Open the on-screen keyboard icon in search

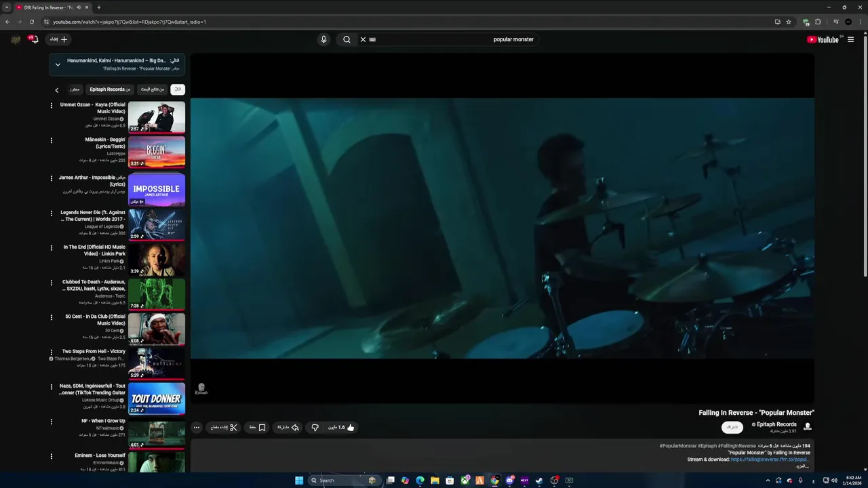point(372,39)
